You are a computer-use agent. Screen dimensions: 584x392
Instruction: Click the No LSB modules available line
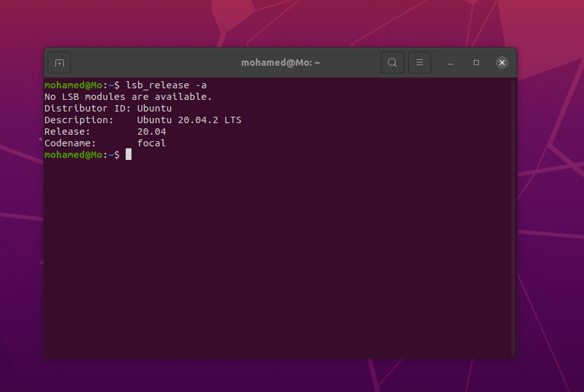(128, 96)
